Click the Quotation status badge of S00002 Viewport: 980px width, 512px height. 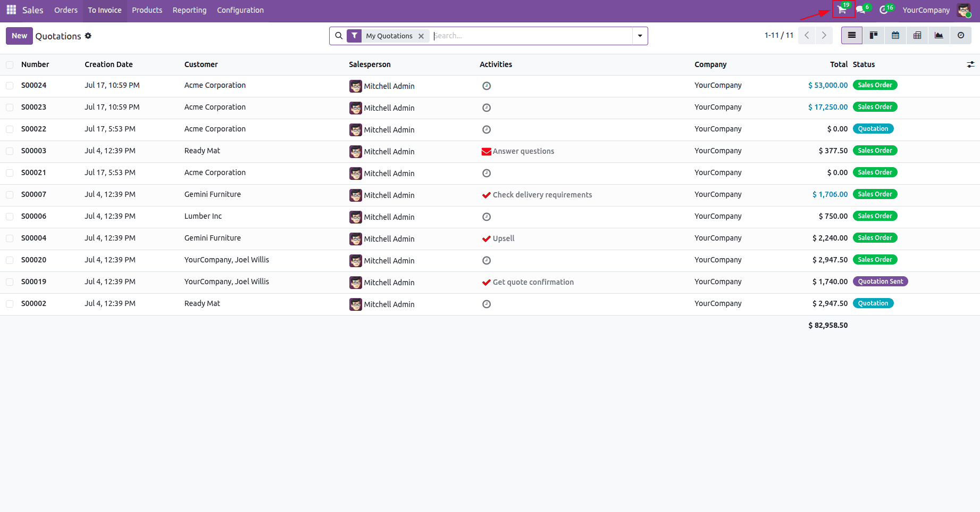coord(873,303)
